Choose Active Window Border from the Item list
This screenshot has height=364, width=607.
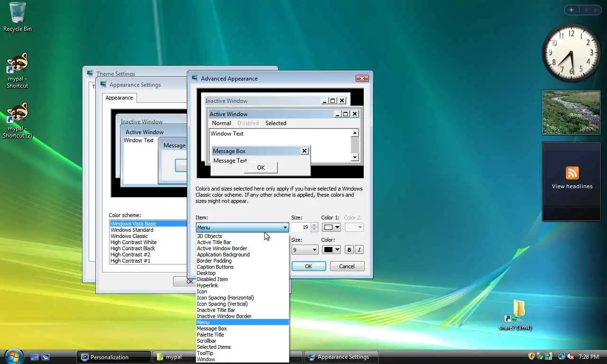(242, 248)
